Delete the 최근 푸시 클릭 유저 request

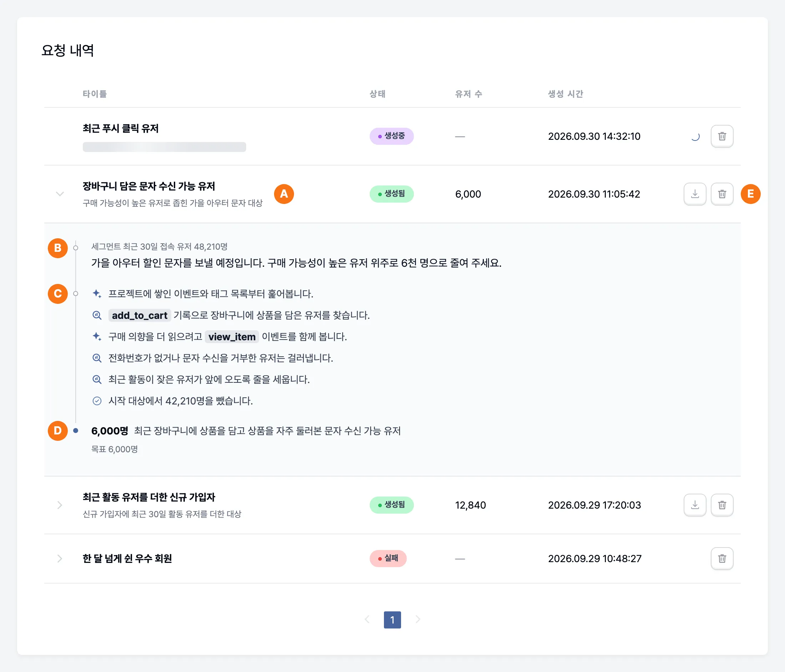[722, 136]
